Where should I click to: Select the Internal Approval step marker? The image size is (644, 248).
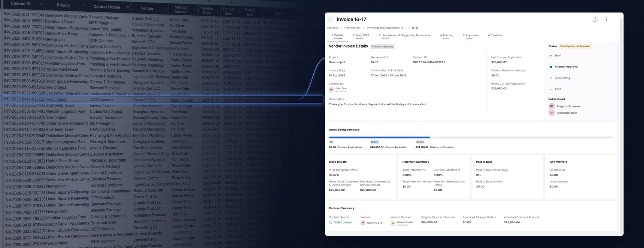551,67
